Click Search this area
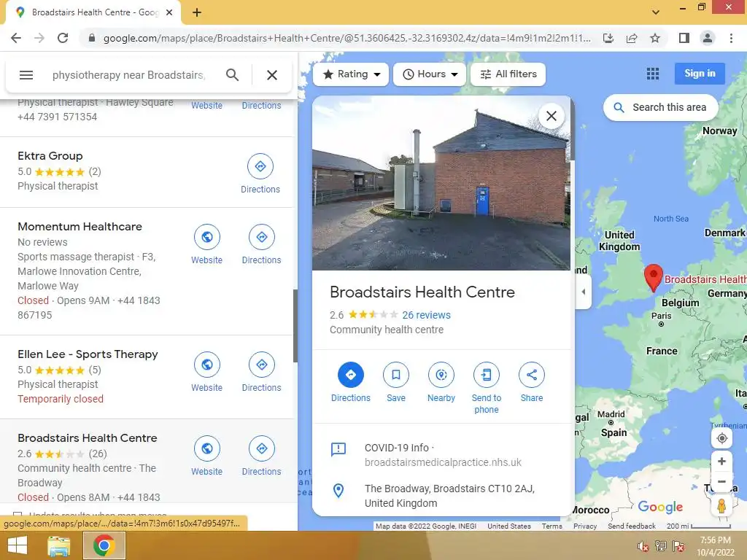747x560 pixels. [x=661, y=108]
